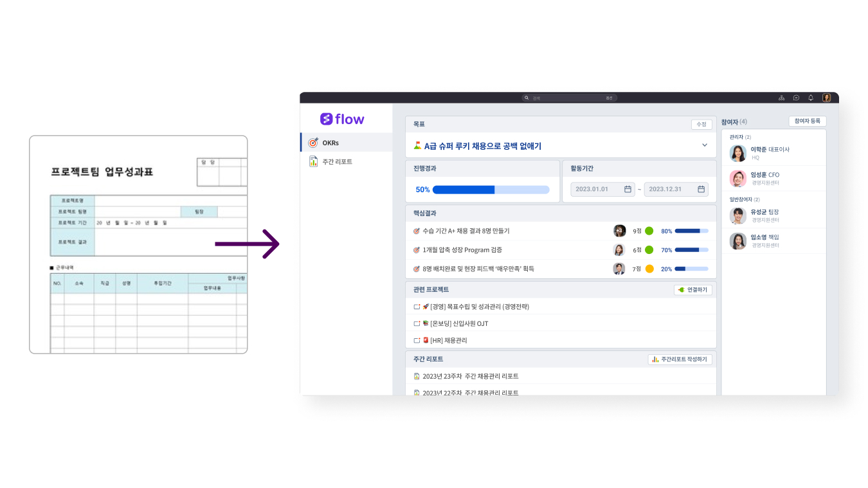Open the 주간 리포트 sidebar menu

[337, 162]
